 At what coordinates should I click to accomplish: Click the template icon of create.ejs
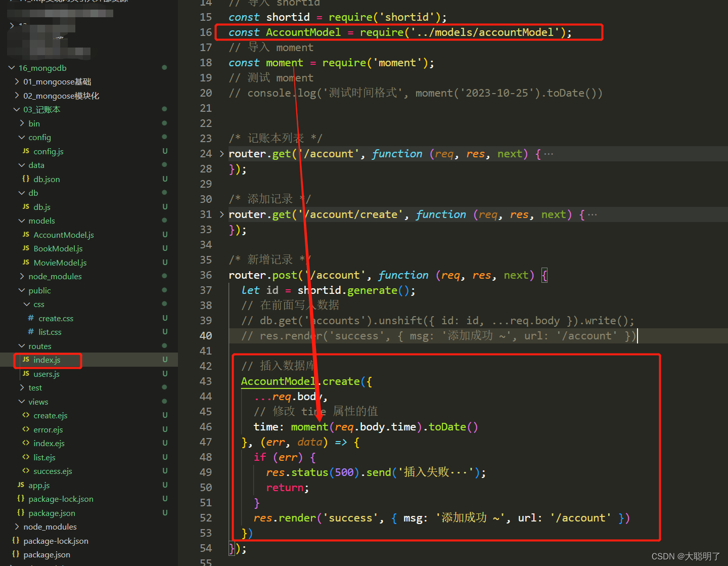(x=26, y=415)
